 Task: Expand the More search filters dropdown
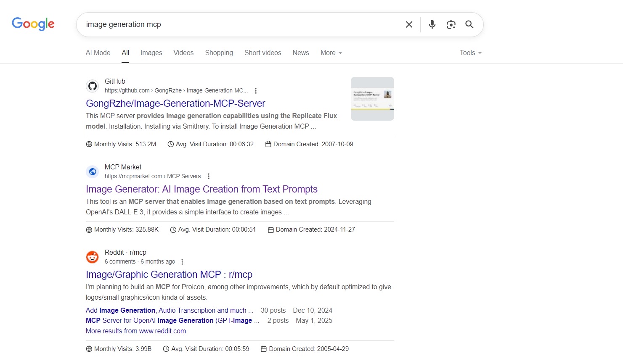point(331,53)
